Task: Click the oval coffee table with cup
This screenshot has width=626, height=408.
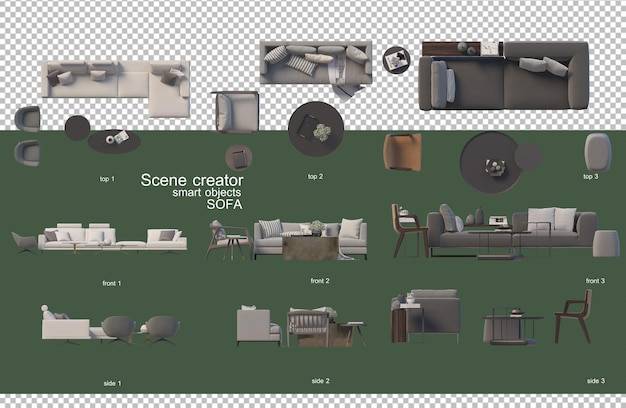Action: tap(114, 142)
